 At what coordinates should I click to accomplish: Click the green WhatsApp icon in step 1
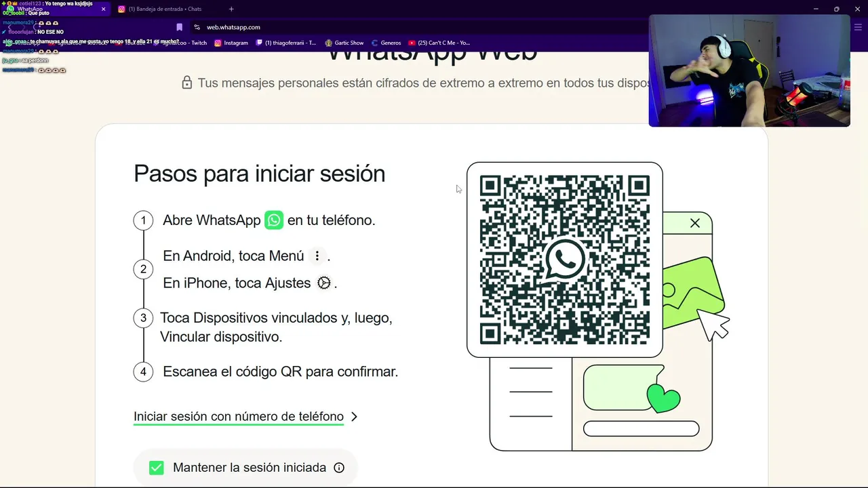274,220
